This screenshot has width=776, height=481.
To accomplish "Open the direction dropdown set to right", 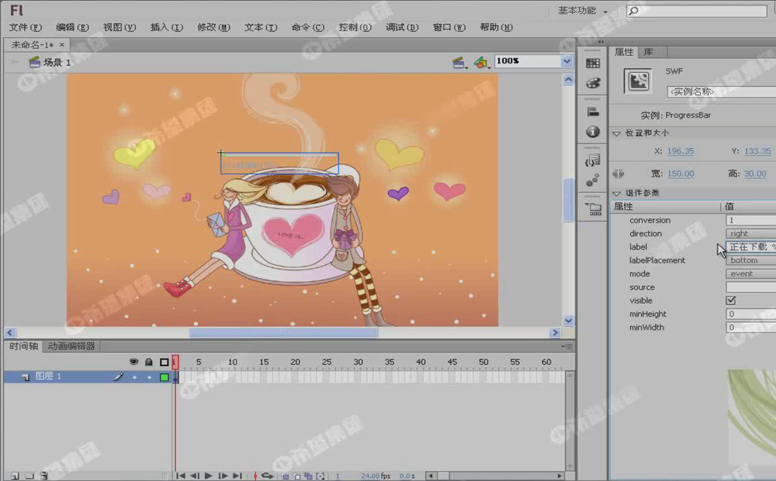I will tap(750, 233).
